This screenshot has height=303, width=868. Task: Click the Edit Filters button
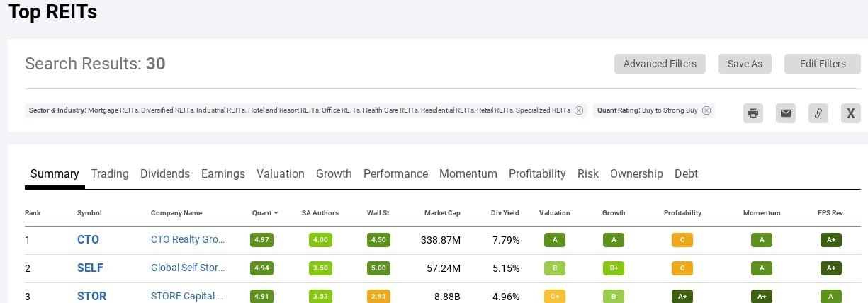pos(822,64)
